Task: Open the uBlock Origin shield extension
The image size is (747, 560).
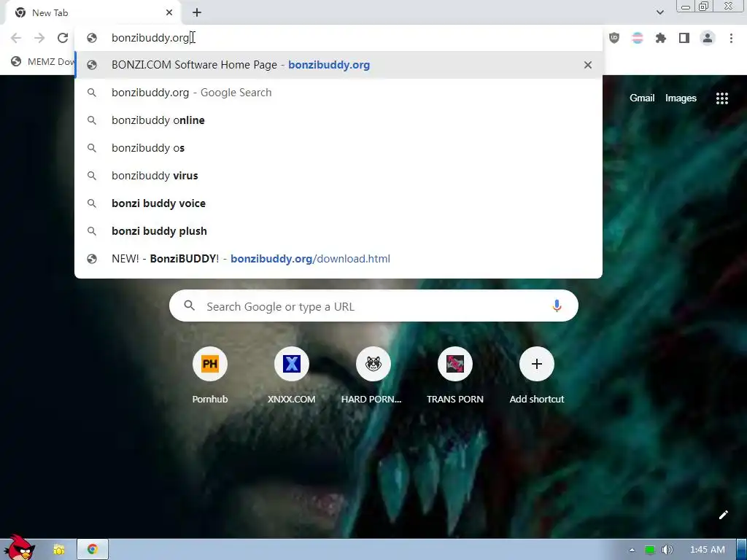Action: 614,38
